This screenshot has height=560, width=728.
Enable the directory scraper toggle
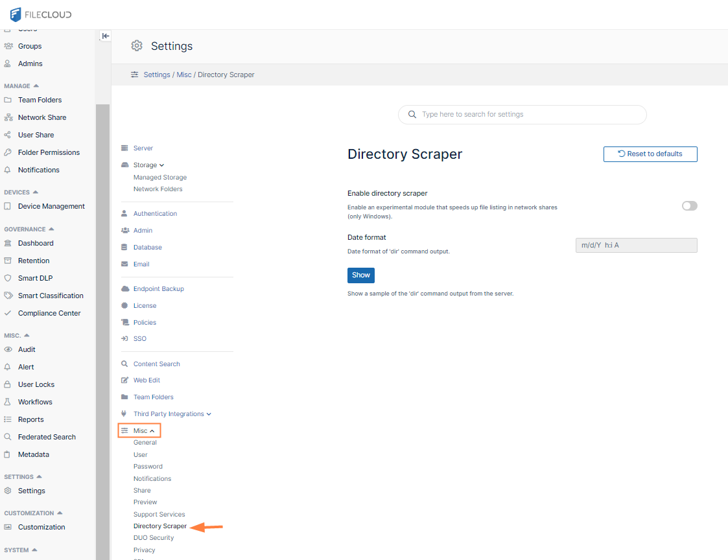click(x=689, y=205)
